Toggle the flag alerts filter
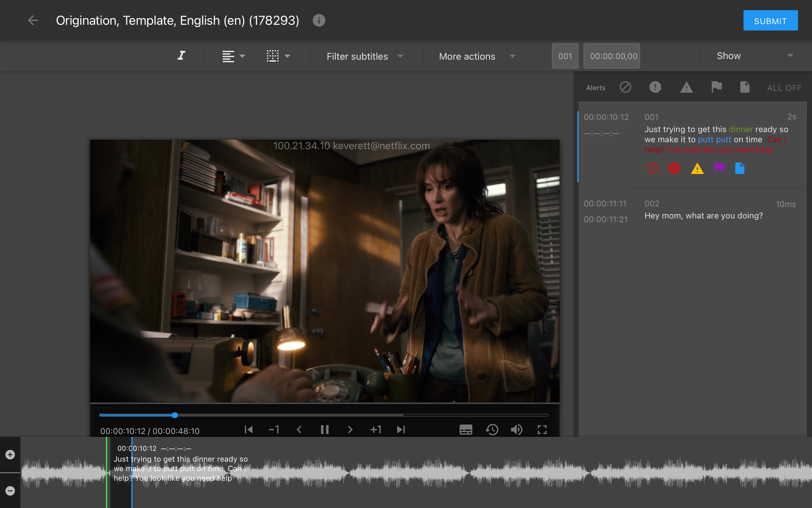Viewport: 812px width, 508px height. 717,87
